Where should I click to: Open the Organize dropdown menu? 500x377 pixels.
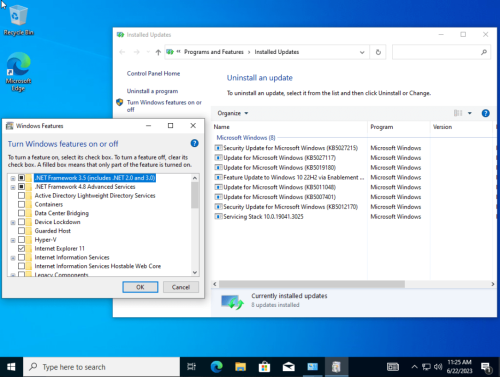(x=233, y=113)
